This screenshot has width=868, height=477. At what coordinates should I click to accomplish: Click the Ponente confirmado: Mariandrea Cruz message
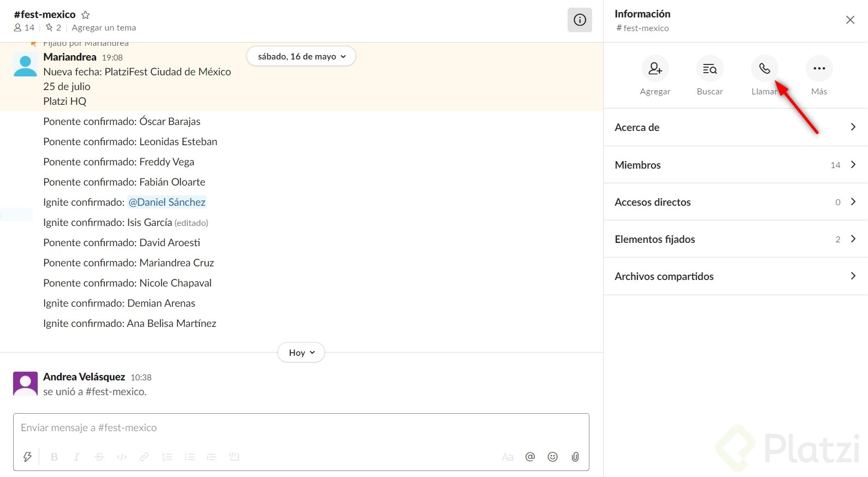128,263
